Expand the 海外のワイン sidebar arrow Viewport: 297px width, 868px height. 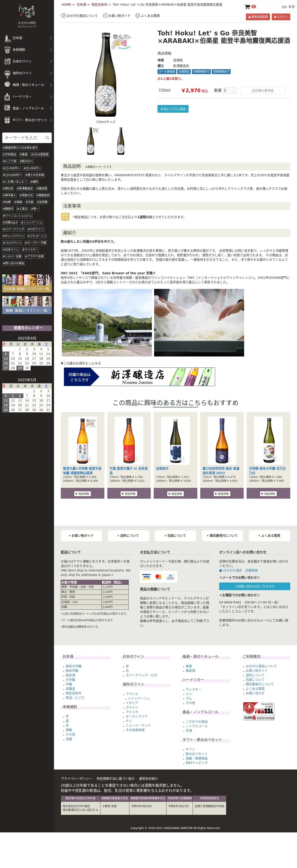tap(51, 73)
